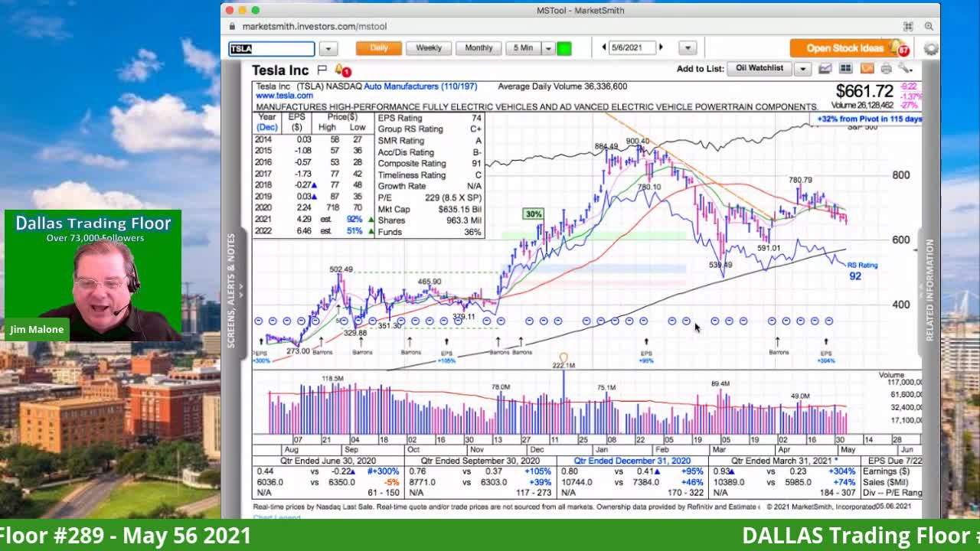Click Qtr Ended December 31, 2020 header

click(x=632, y=461)
